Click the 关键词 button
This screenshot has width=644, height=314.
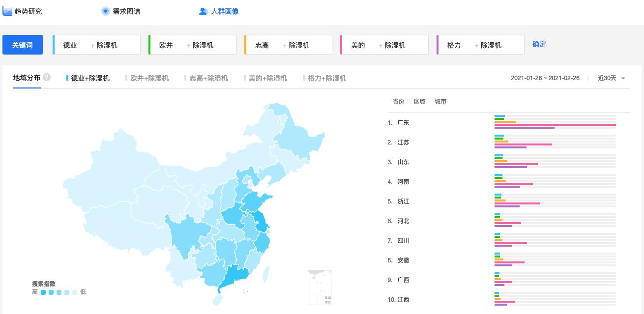click(23, 45)
